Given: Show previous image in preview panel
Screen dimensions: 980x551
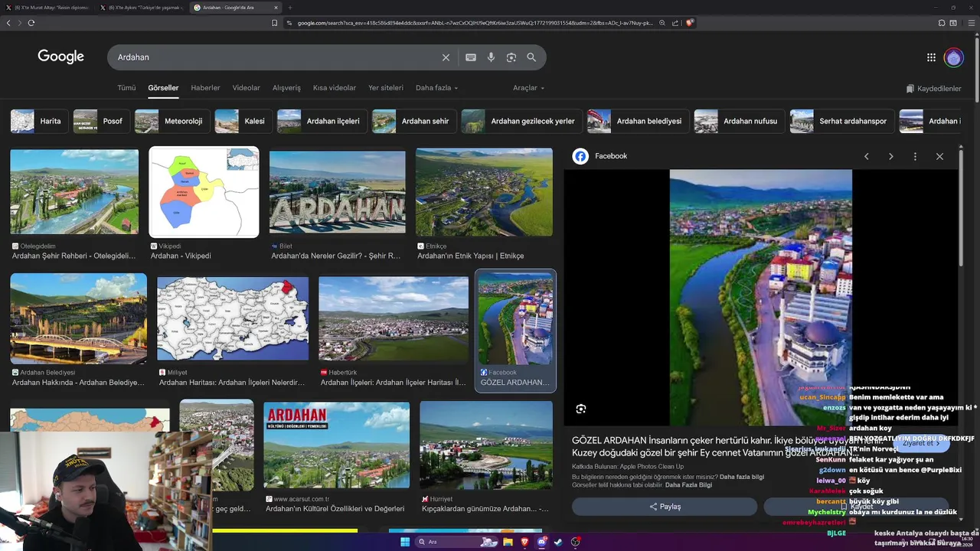Looking at the screenshot, I should coord(866,156).
